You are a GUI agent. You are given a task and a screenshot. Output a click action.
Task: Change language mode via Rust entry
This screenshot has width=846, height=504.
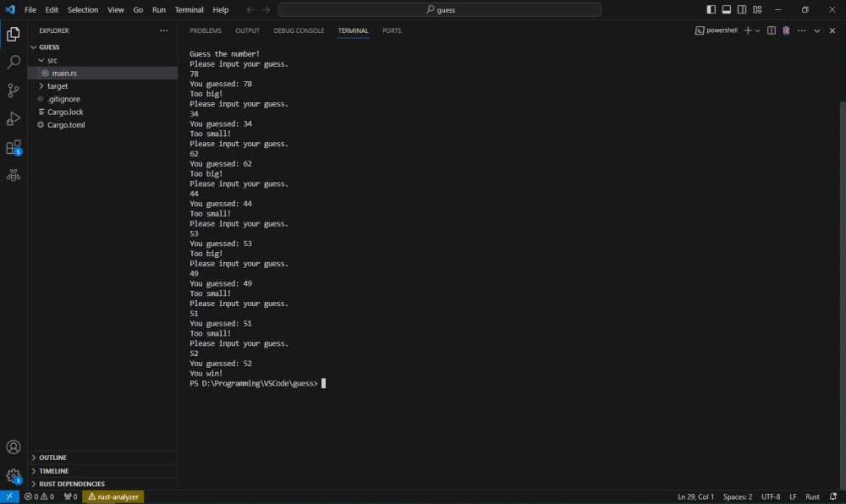click(812, 496)
